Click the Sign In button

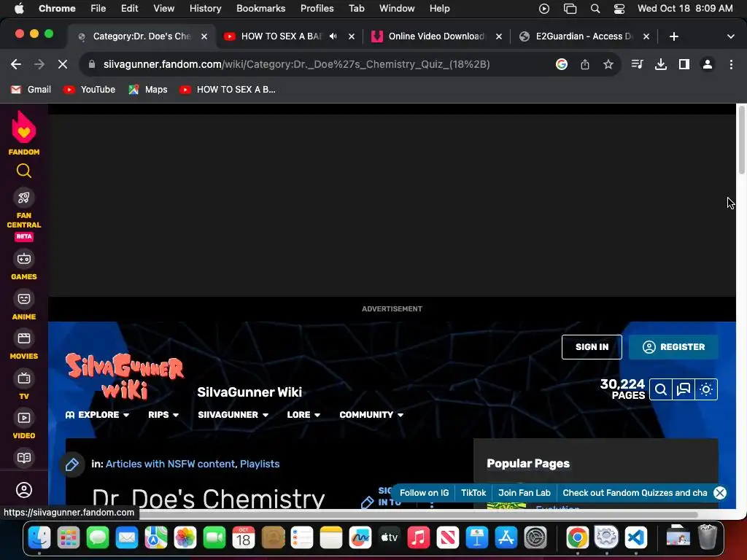tap(592, 347)
